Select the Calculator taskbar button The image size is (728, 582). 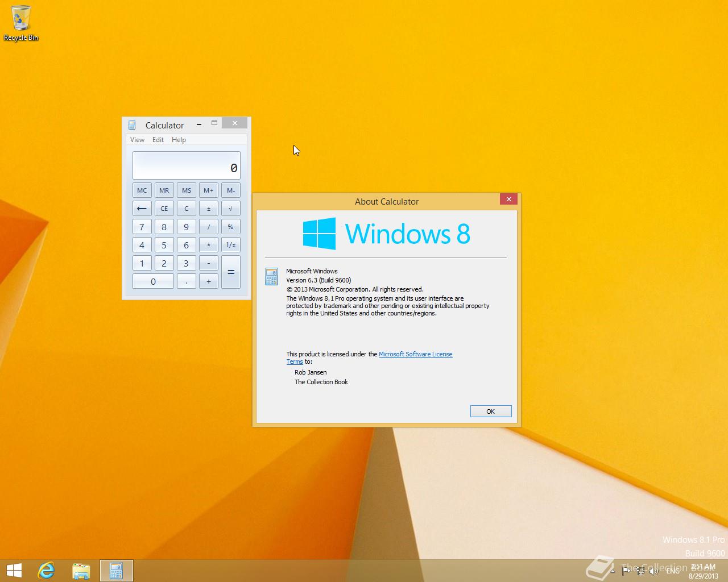point(117,571)
